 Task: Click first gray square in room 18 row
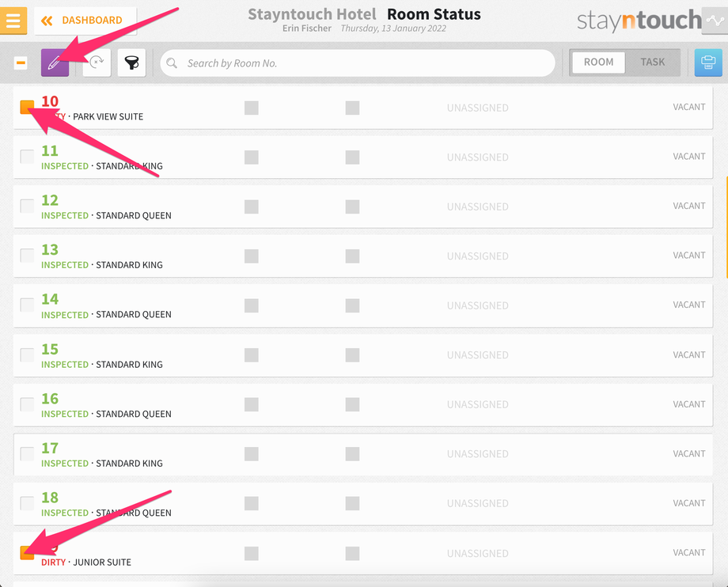pyautogui.click(x=251, y=503)
